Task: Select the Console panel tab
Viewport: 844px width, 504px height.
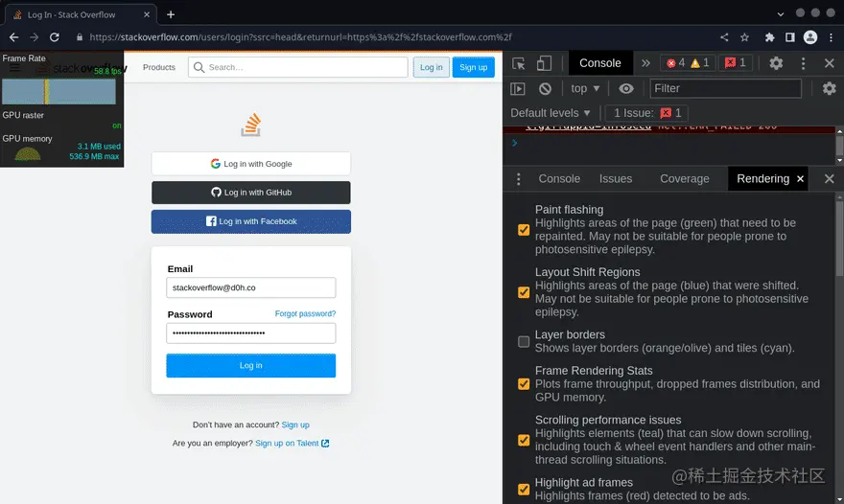Action: (599, 63)
